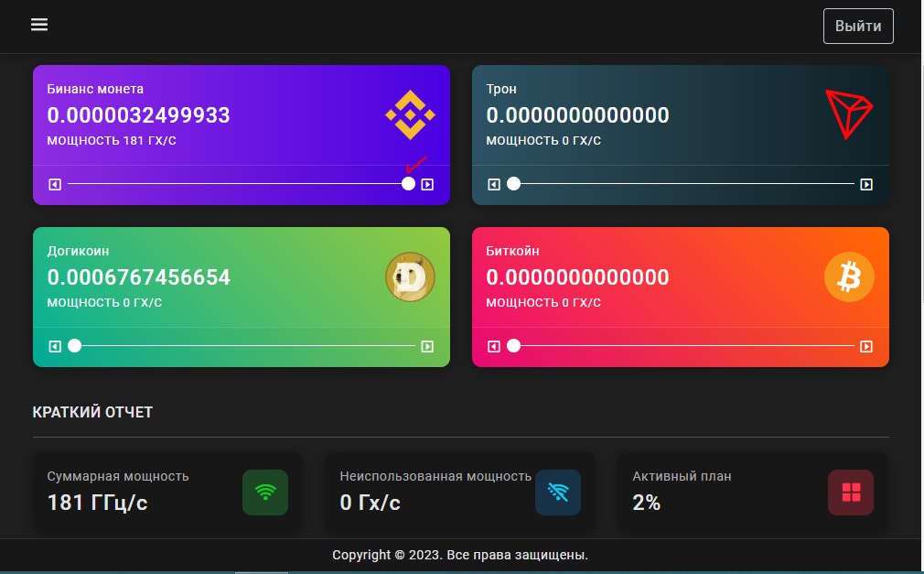Click the Copyright © 2023 footer text
The height and width of the screenshot is (574, 924).
click(x=460, y=555)
